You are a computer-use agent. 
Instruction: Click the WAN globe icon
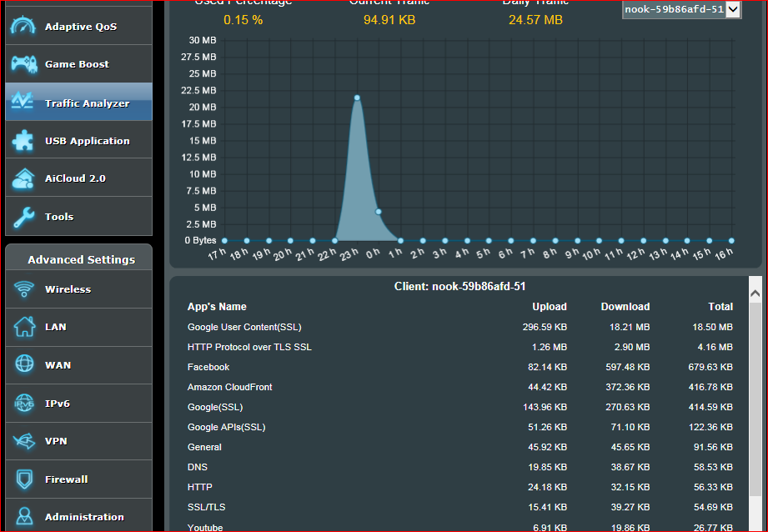coord(23,365)
